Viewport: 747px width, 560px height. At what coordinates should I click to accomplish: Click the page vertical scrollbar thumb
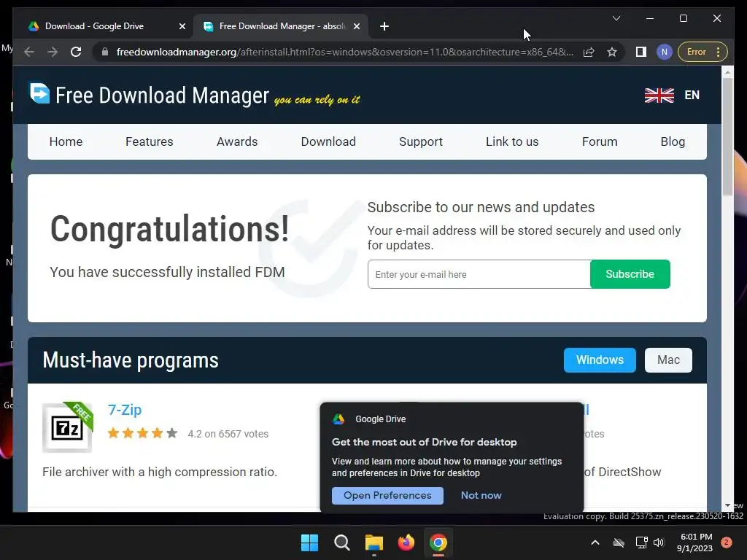(x=727, y=136)
